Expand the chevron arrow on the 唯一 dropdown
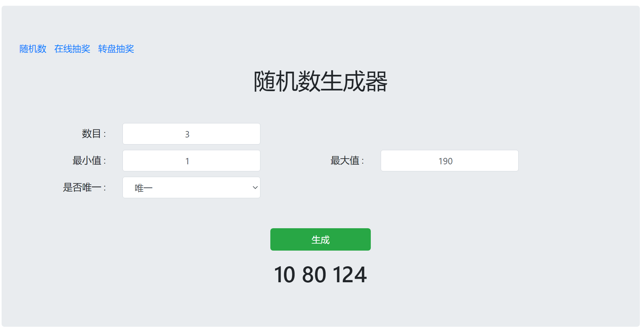Screen dimensions: 644x327 pos(255,188)
